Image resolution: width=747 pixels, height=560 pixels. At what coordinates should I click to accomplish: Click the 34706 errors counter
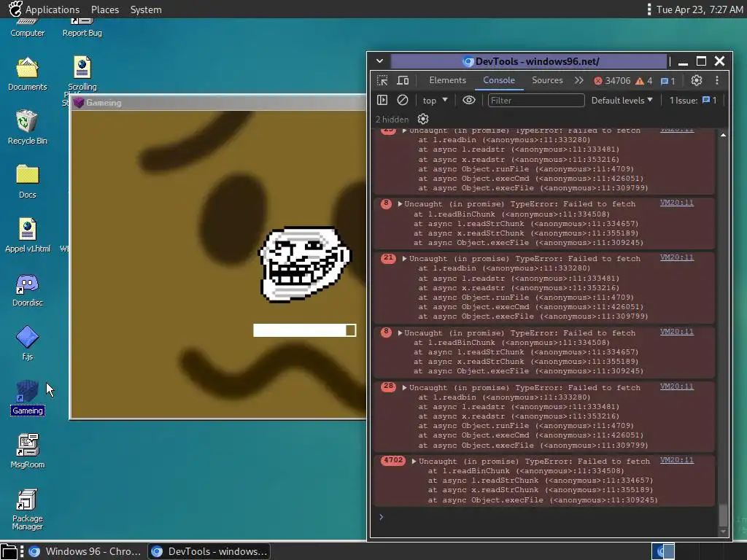[612, 81]
